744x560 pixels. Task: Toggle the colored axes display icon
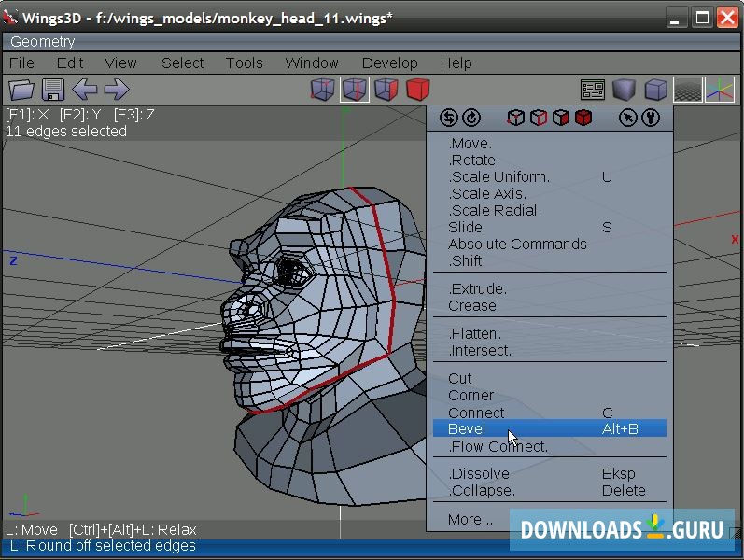[x=719, y=90]
